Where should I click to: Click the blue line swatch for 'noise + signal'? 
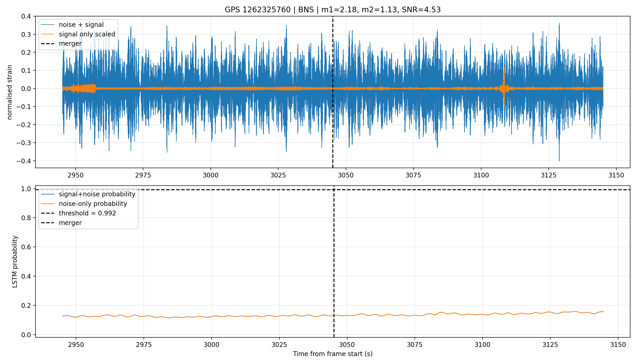click(48, 25)
